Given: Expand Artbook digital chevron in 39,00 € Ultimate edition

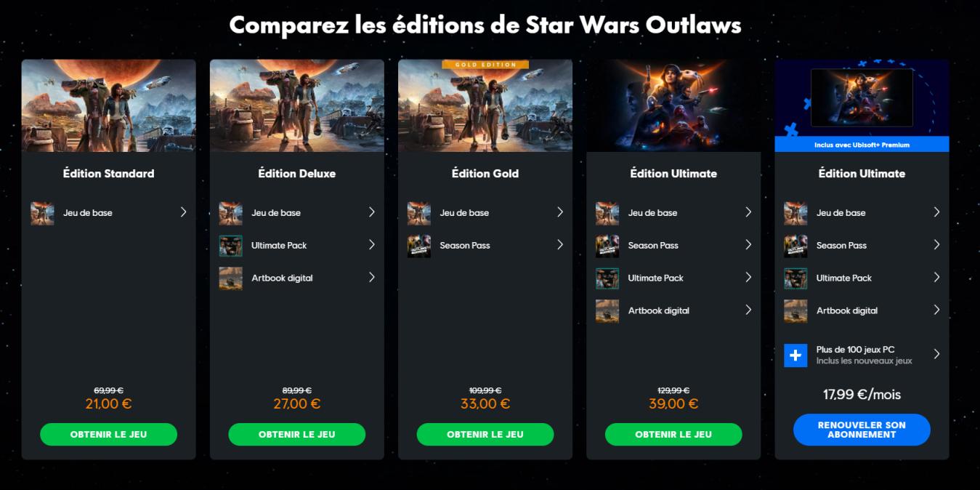Looking at the screenshot, I should coord(748,310).
